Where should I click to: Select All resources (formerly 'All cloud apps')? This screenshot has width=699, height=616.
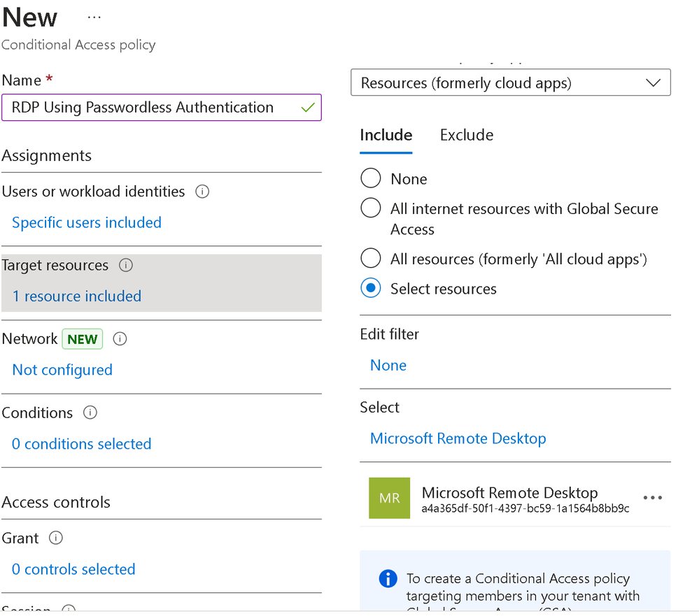[x=370, y=258]
